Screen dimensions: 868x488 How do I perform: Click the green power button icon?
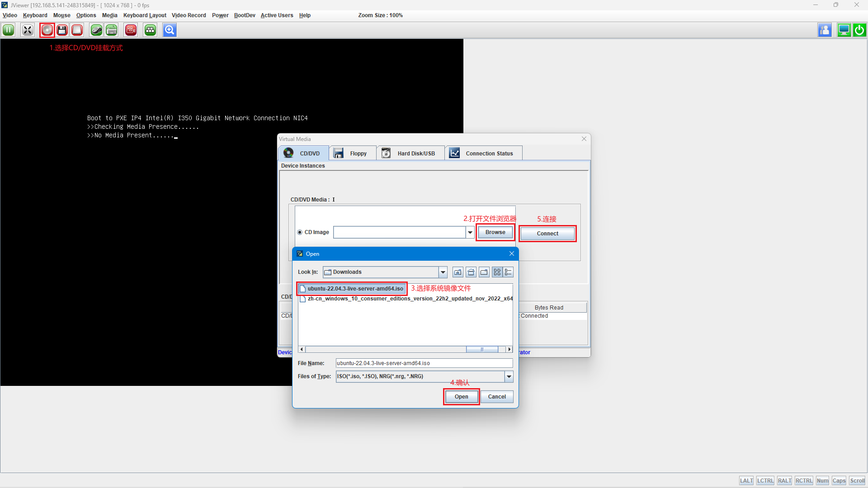pyautogui.click(x=859, y=30)
